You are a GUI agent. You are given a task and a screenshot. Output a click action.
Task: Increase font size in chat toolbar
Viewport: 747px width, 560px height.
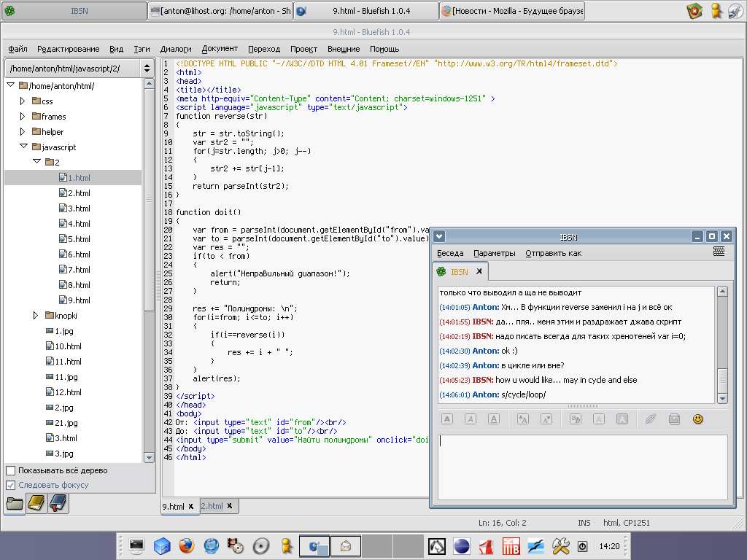coord(522,419)
